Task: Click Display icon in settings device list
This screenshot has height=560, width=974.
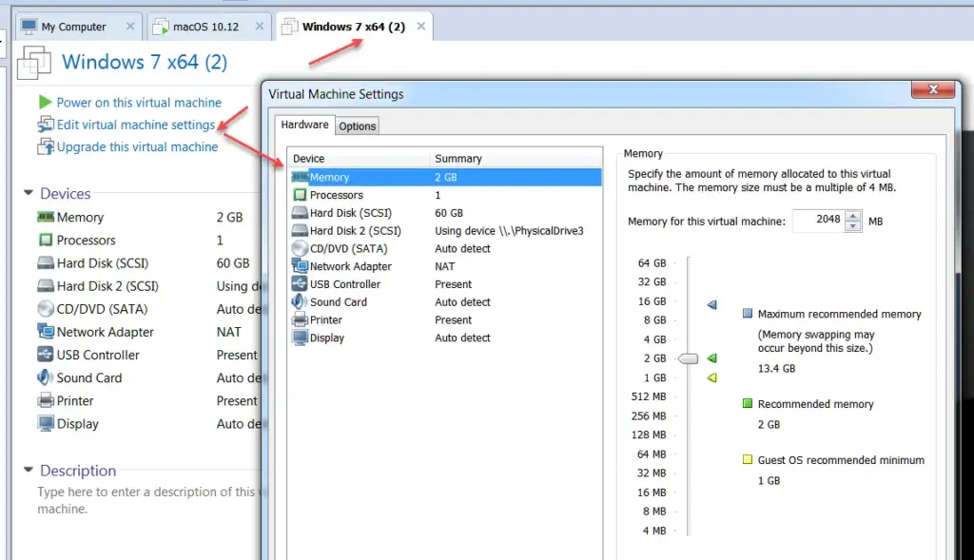Action: coord(300,338)
